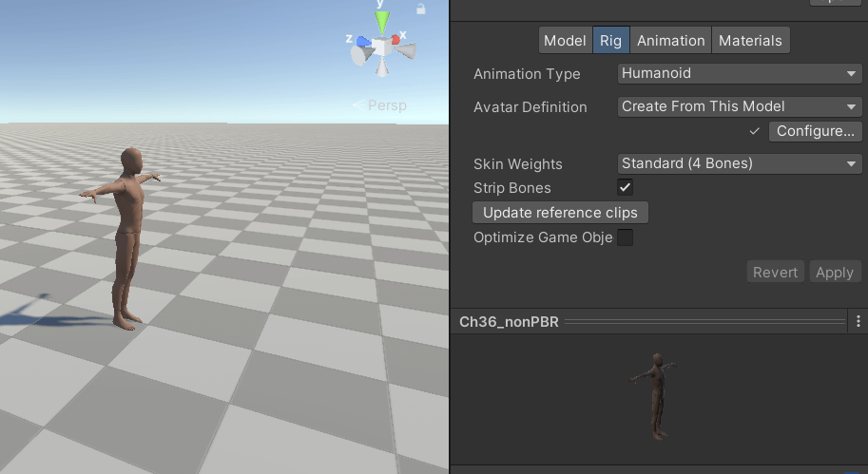Click the red X axis cone on gizmo
This screenshot has width=868, height=474.
click(395, 39)
